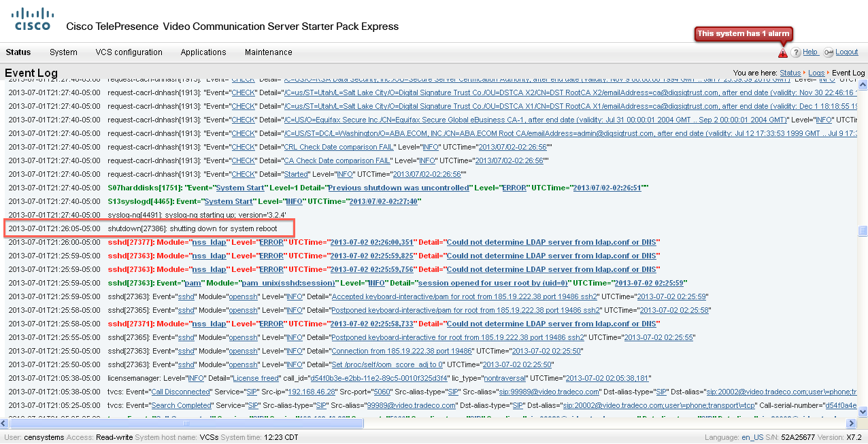Open the "CRL Check Date comparison FAIL" link

tap(337, 147)
